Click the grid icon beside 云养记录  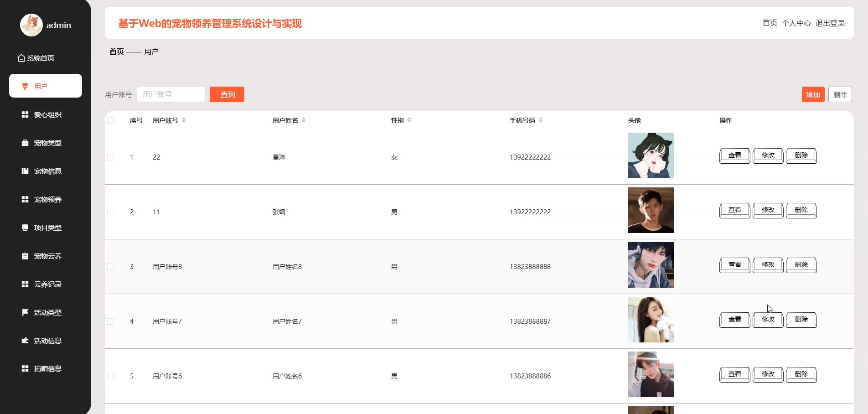25,284
